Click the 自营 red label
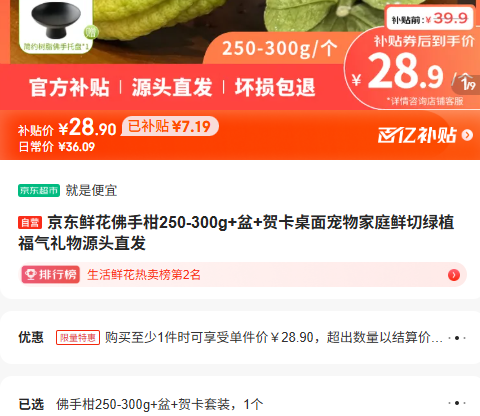The image size is (480, 416). pos(30,223)
